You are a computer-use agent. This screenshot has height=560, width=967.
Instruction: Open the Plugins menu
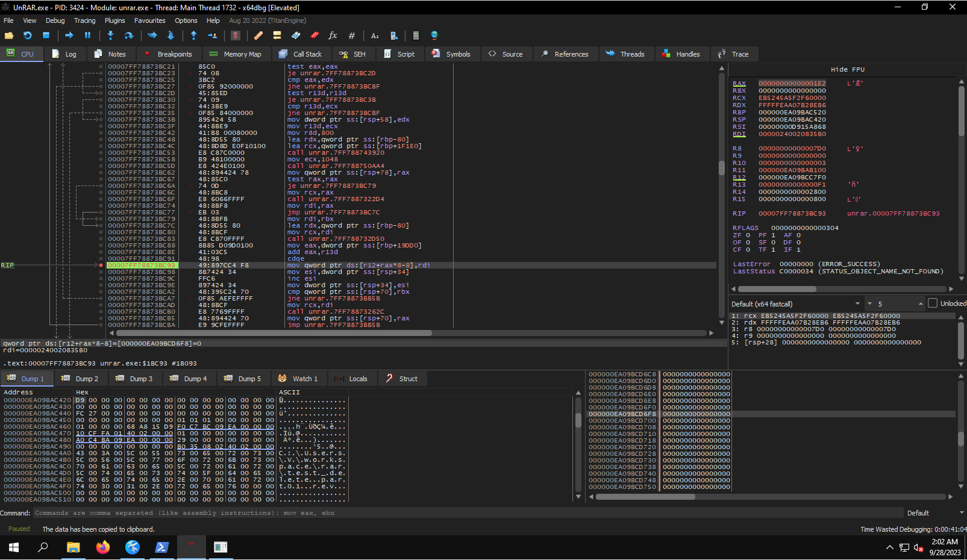pos(115,20)
